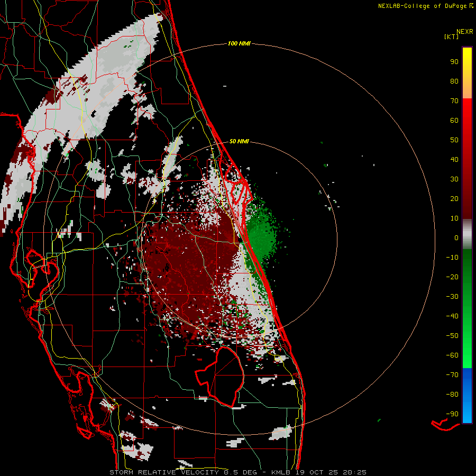The width and height of the screenshot is (476, 476).
Task: Click the -30 value on velocity scale
Action: click(452, 297)
